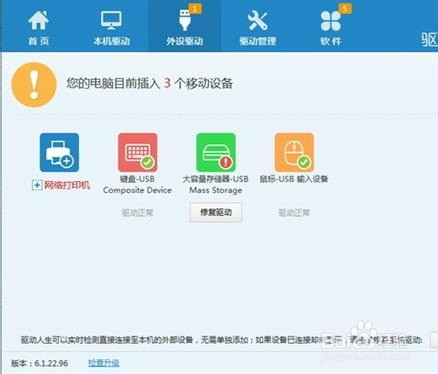Click the badge on the 软件 tab
The image size is (438, 374).
(x=345, y=8)
